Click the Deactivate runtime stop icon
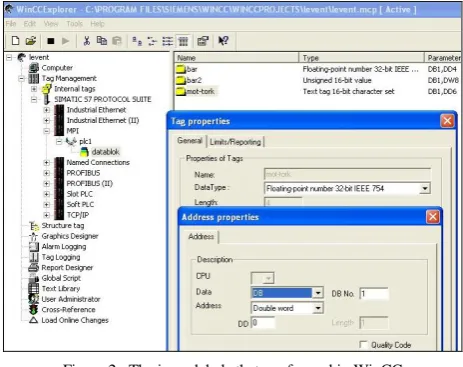Screen dimensions: 463x367 click(51, 41)
